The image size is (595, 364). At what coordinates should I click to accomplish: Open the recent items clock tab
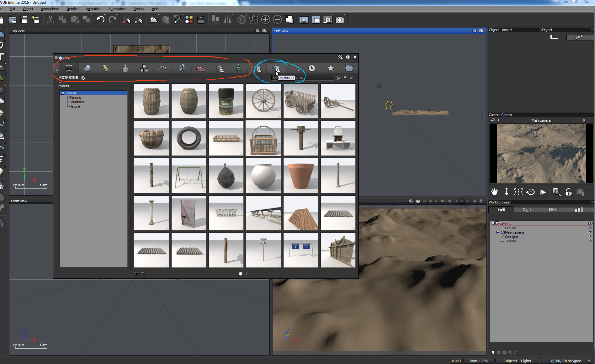[311, 68]
